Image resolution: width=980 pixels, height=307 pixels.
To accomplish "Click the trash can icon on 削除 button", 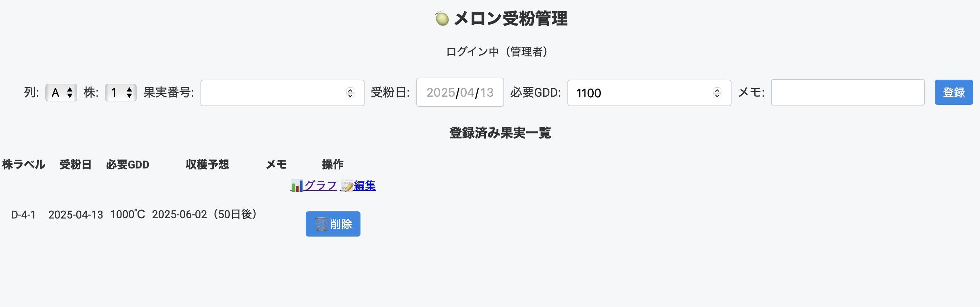I will [x=321, y=224].
